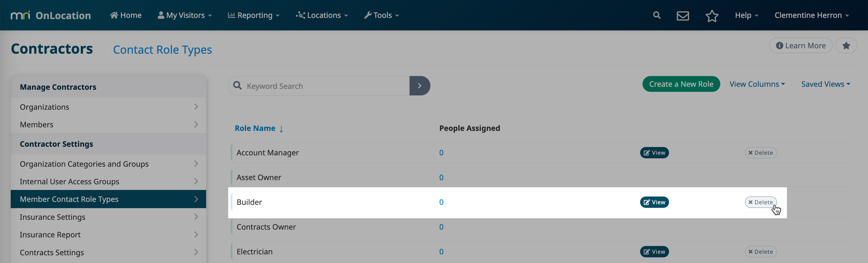The height and width of the screenshot is (263, 868).
Task: Open Tools menu
Action: [x=382, y=15]
